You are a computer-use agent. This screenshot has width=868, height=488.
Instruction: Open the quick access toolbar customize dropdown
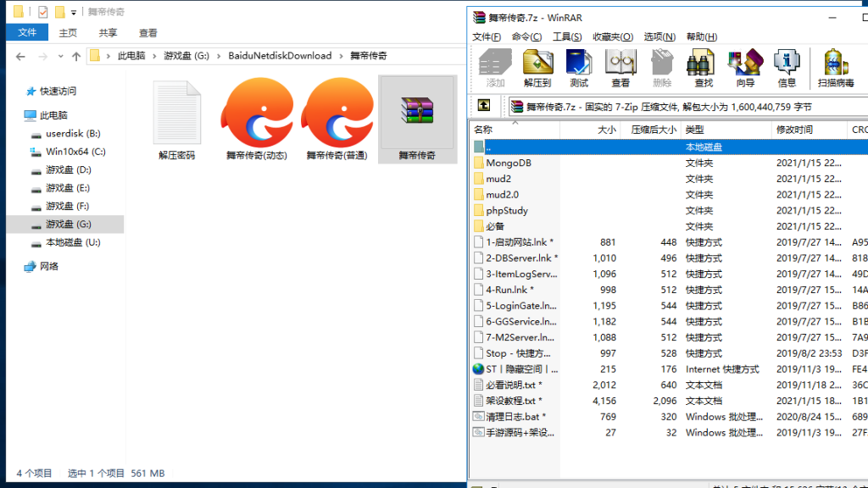point(74,12)
